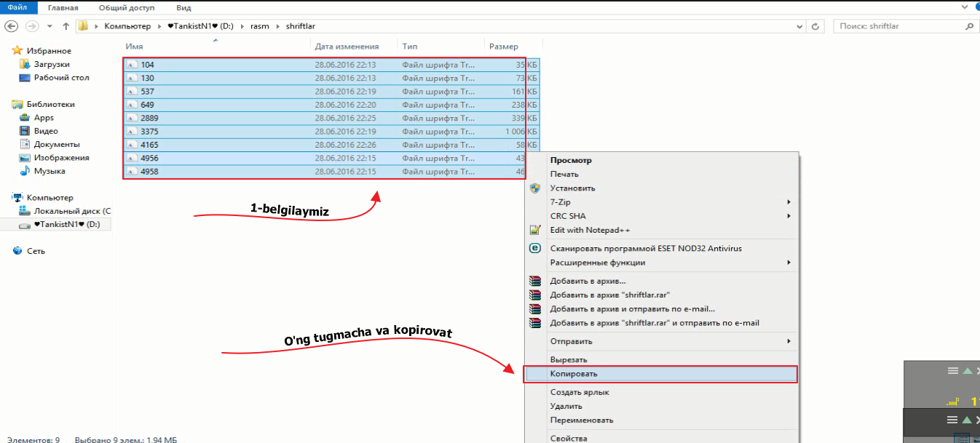
Task: Click font icon of file 3375
Action: point(132,132)
